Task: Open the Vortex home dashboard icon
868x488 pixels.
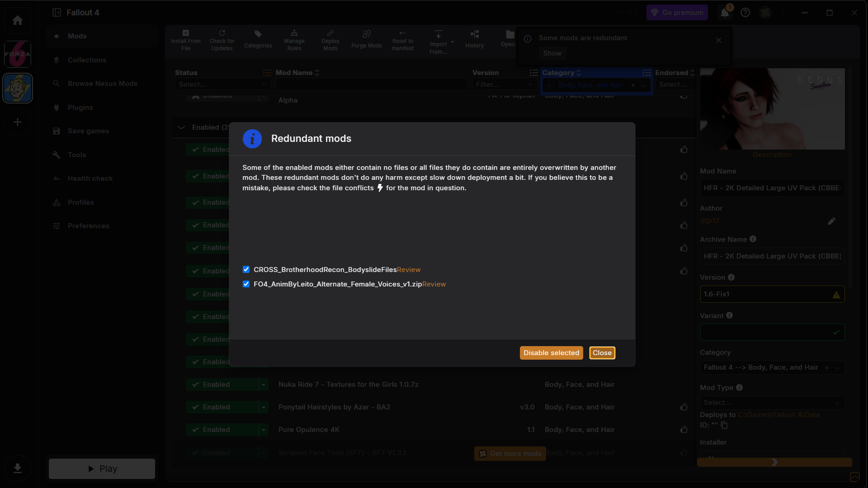Action: pyautogui.click(x=18, y=20)
